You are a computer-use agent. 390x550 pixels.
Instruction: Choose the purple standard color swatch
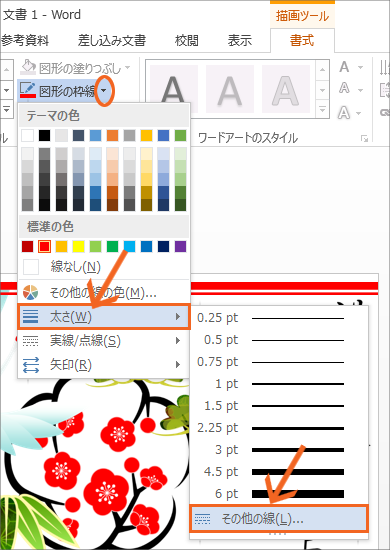[x=180, y=246]
